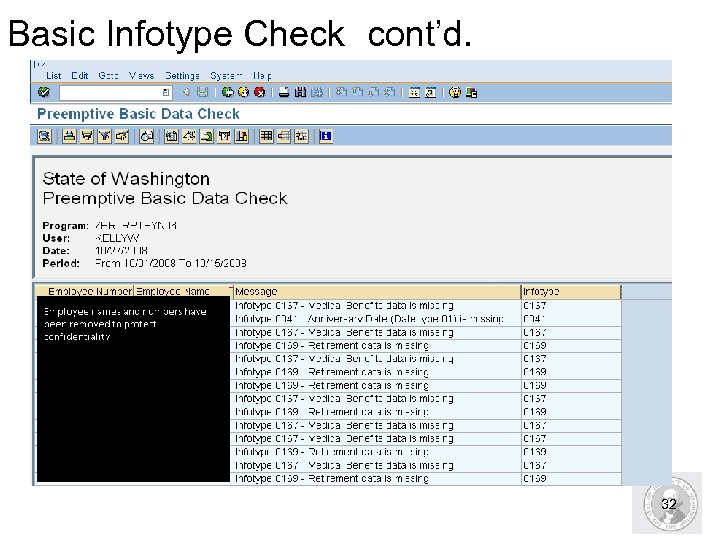Viewport: 720px width, 540px height.
Task: Click the Employee Name column header
Action: [184, 292]
